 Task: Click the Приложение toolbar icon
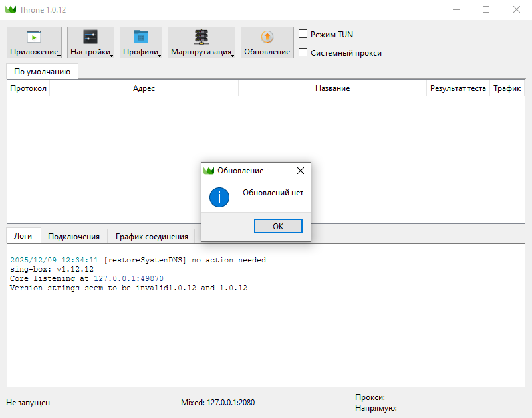(x=33, y=37)
